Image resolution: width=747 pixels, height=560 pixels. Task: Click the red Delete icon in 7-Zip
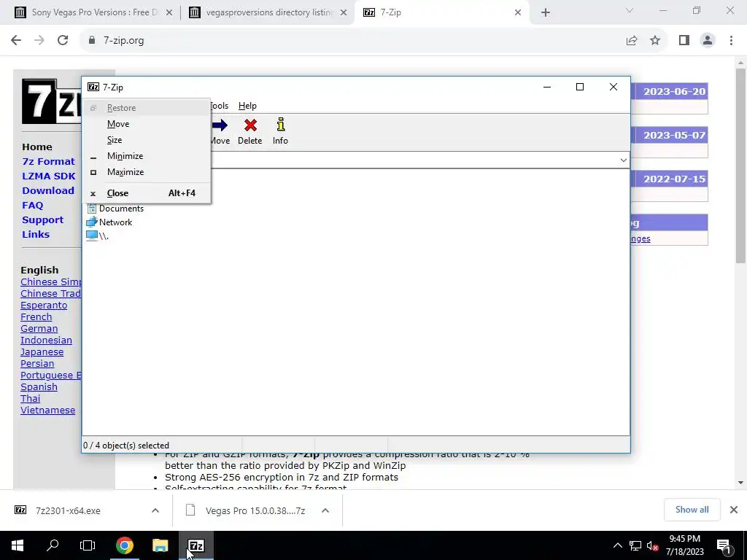click(x=250, y=125)
